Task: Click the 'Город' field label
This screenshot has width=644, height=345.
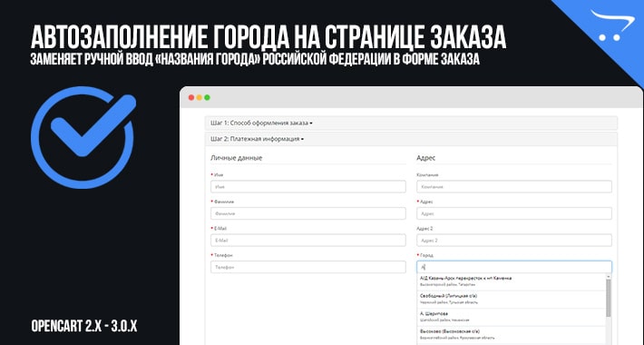Action: point(426,255)
